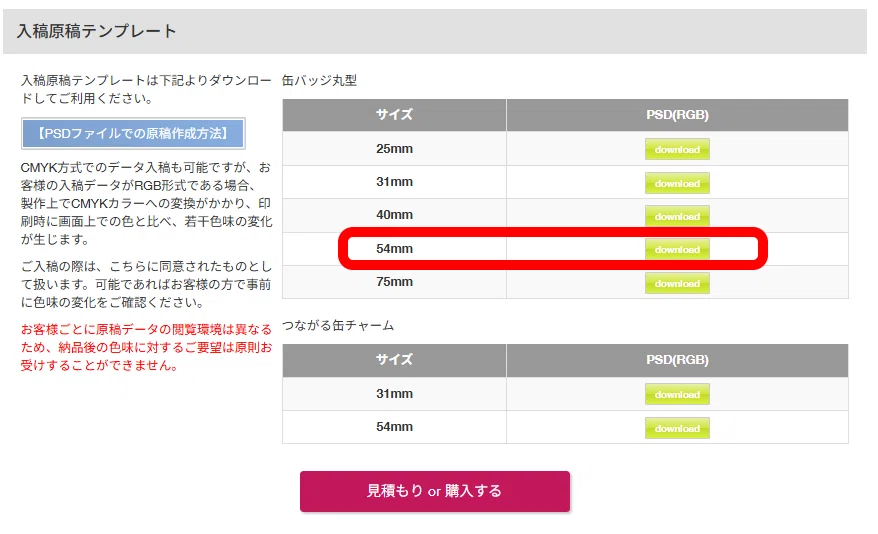Select the 25mm size cell in round badge table

(x=394, y=148)
